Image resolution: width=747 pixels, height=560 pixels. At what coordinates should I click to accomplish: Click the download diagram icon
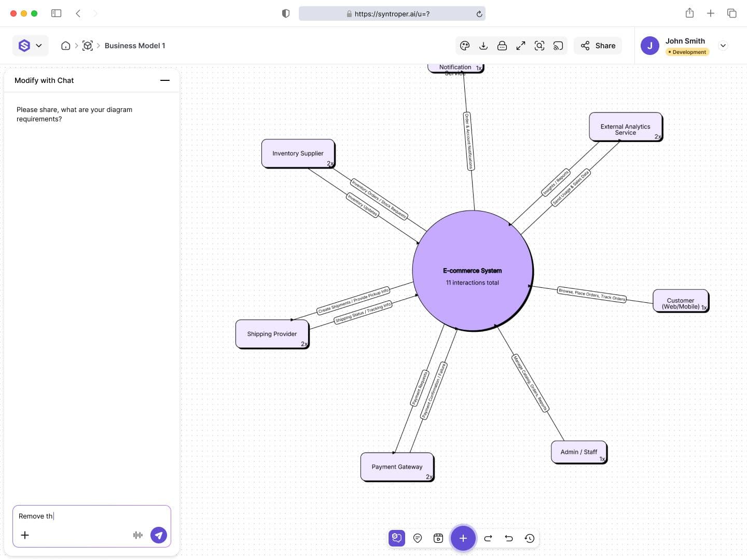pos(483,46)
